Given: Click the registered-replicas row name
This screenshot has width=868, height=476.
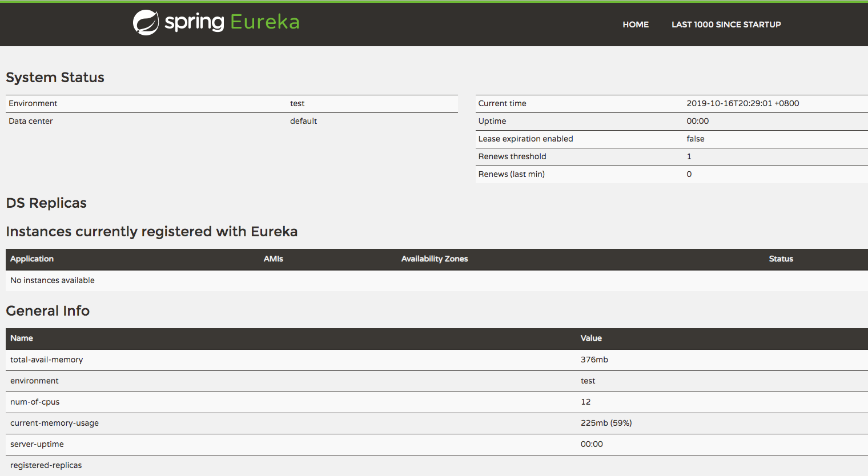Looking at the screenshot, I should point(46,465).
